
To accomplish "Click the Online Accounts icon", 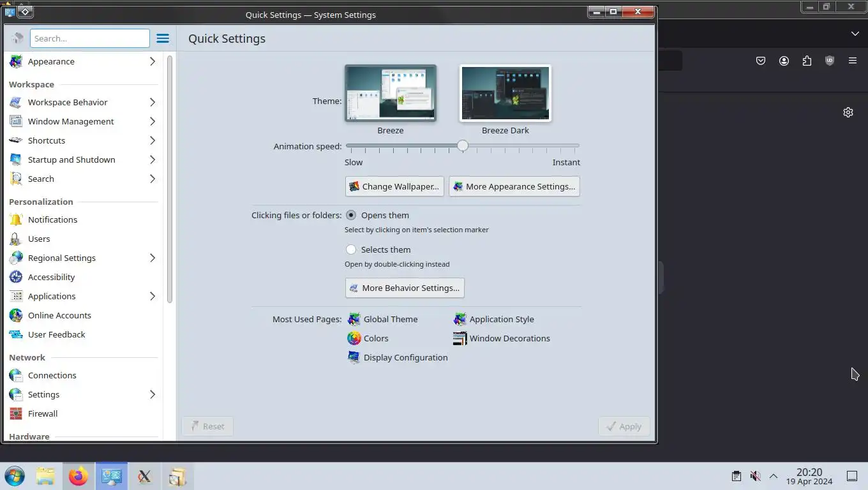I will pyautogui.click(x=16, y=315).
